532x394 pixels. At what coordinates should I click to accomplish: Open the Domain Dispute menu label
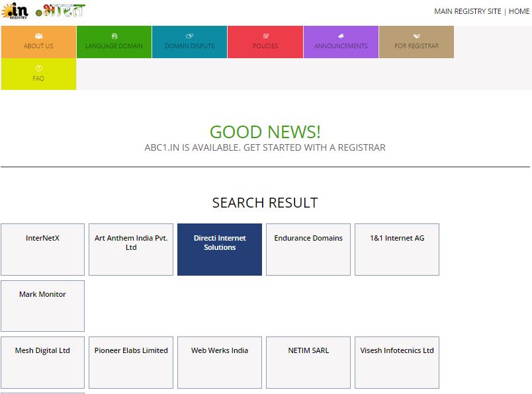click(190, 46)
